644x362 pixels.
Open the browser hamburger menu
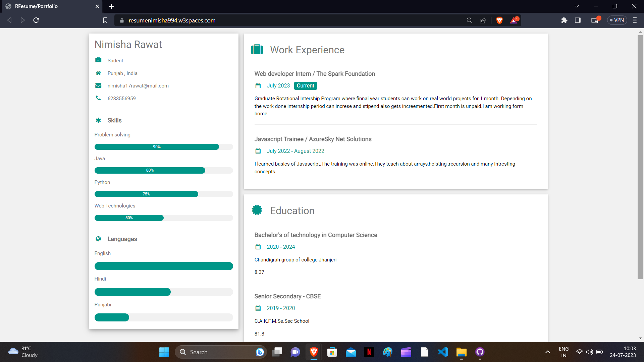[x=635, y=20]
